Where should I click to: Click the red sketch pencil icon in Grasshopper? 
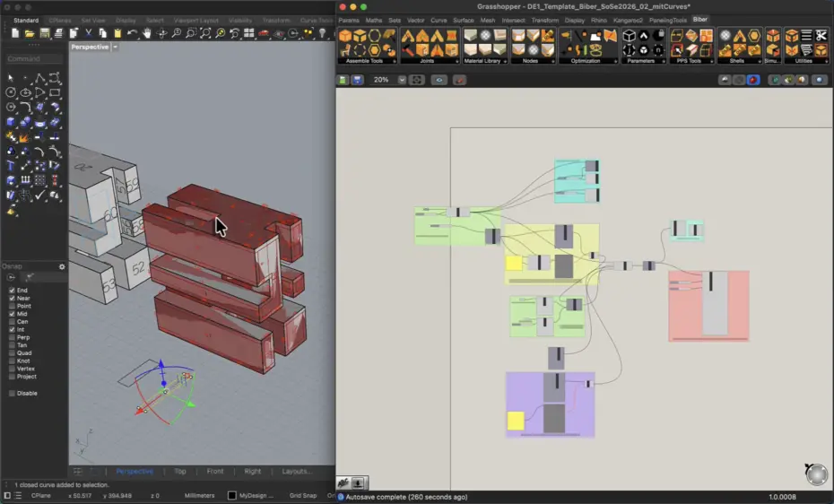point(459,80)
